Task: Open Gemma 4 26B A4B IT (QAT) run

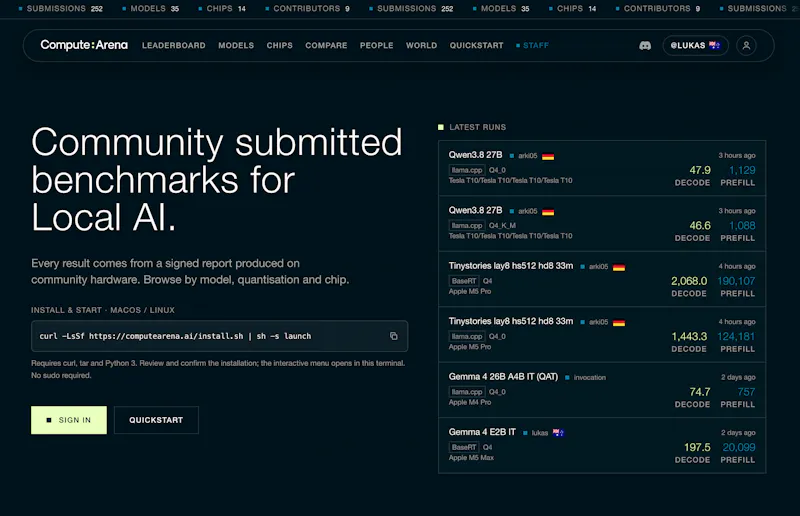Action: point(602,390)
